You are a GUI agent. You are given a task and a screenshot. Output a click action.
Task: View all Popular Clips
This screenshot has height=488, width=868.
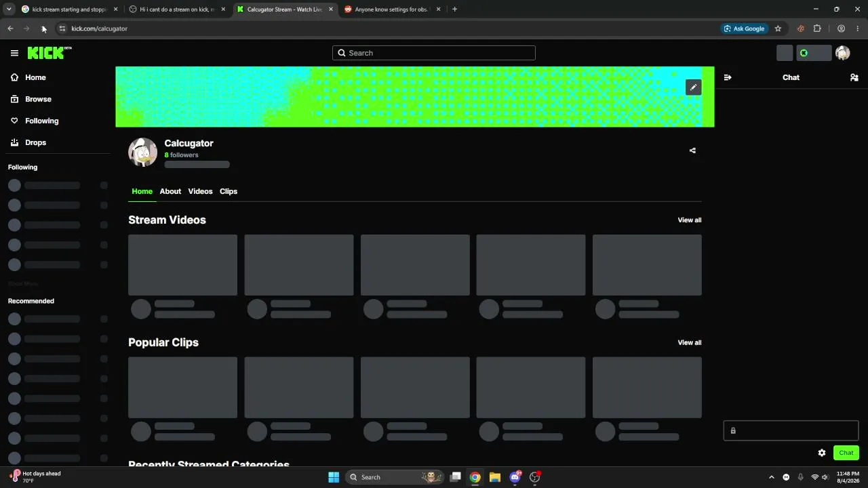click(690, 343)
